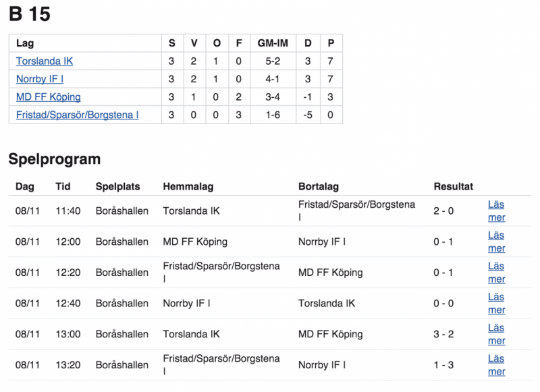Click the Resultat column header

tap(453, 186)
